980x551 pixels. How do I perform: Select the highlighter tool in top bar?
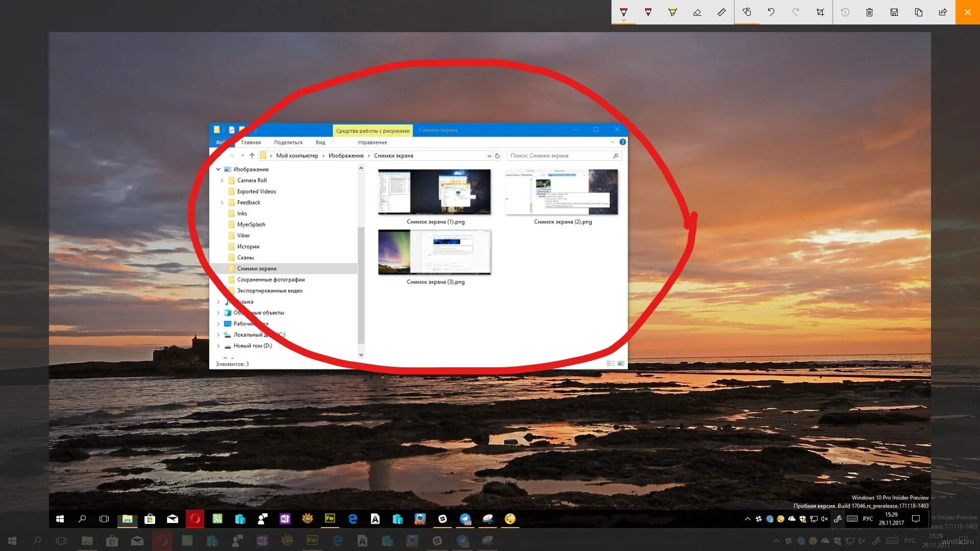click(x=672, y=12)
